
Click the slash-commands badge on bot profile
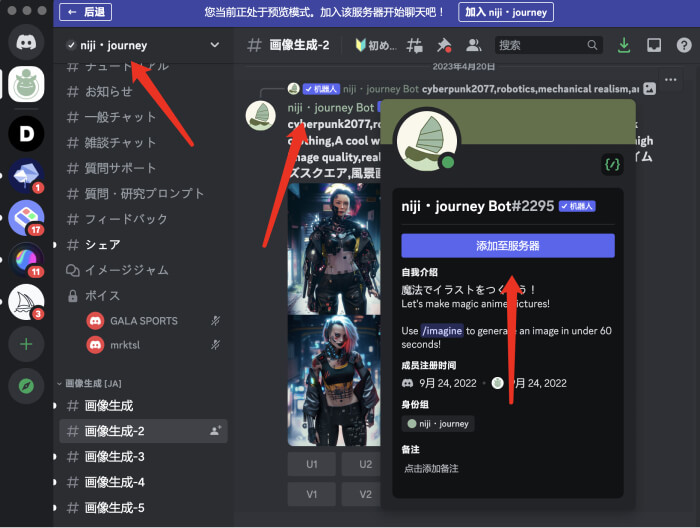tap(612, 165)
